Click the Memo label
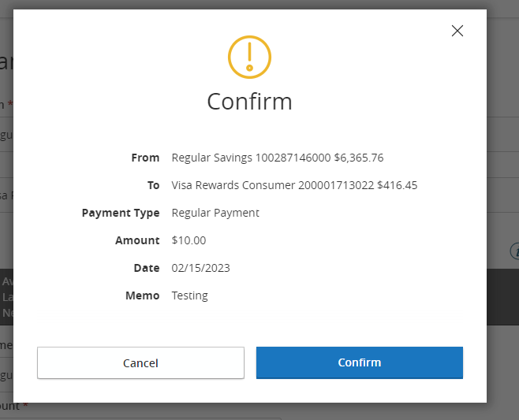The height and width of the screenshot is (420, 519). point(142,295)
